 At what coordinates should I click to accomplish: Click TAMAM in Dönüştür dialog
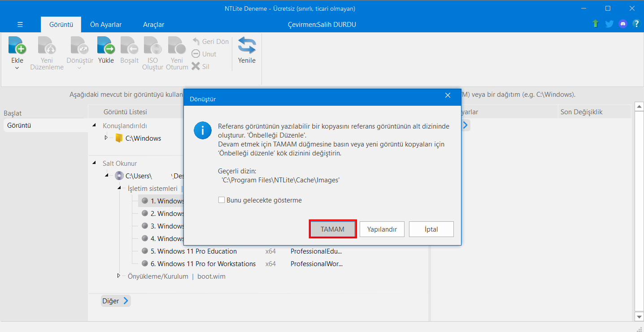point(333,229)
